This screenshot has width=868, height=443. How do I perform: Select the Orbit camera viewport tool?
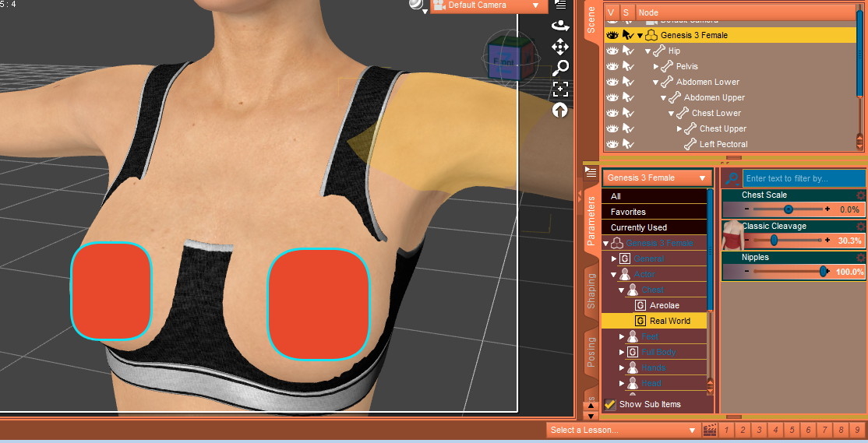[560, 26]
